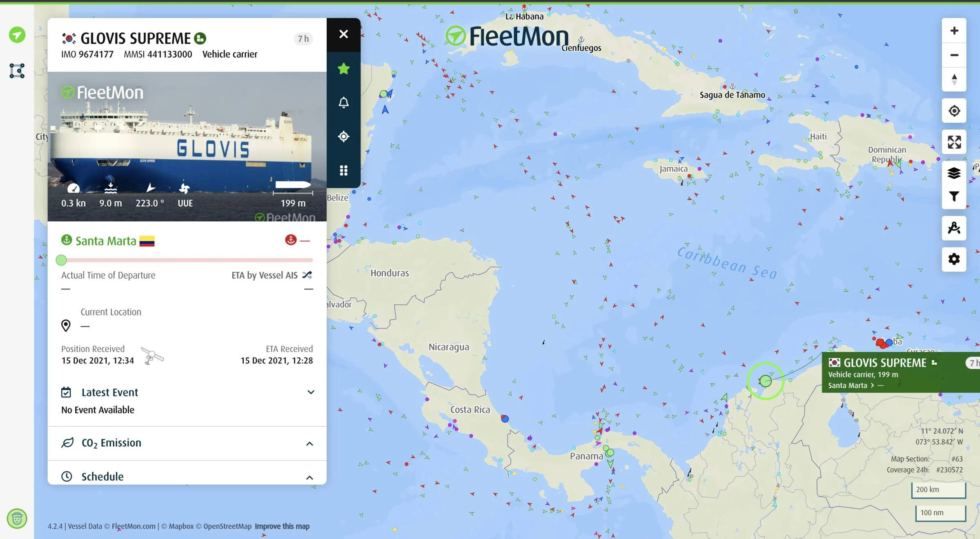980x539 pixels.
Task: Reset the map compass orientation
Action: 954,80
